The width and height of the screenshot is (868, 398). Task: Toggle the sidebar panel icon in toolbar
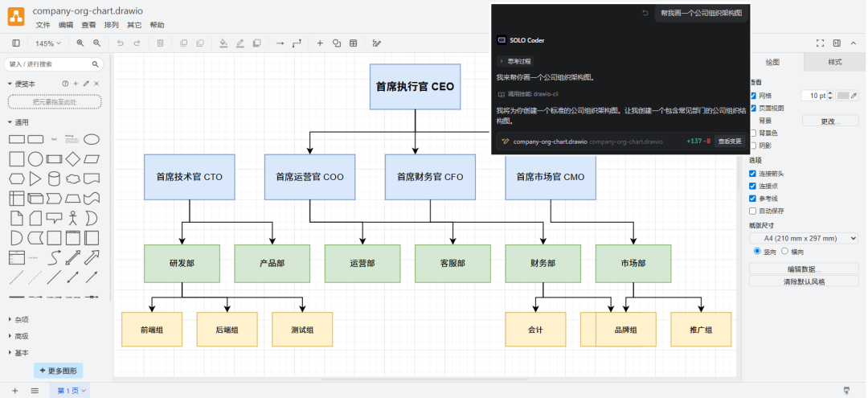pyautogui.click(x=16, y=43)
